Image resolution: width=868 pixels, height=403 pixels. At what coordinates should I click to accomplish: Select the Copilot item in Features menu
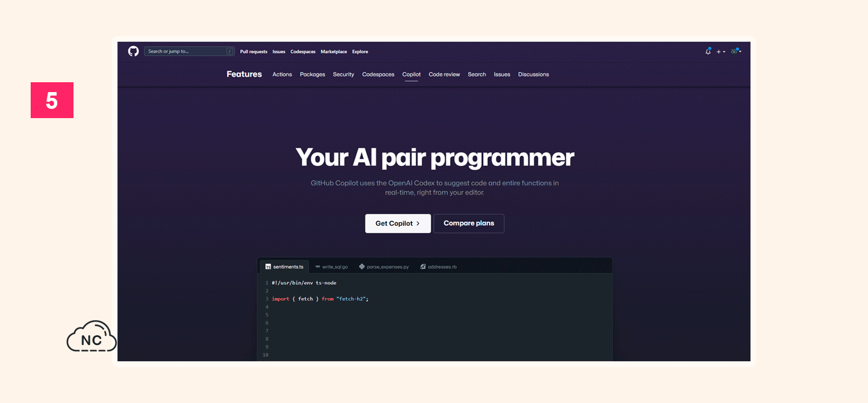[411, 74]
